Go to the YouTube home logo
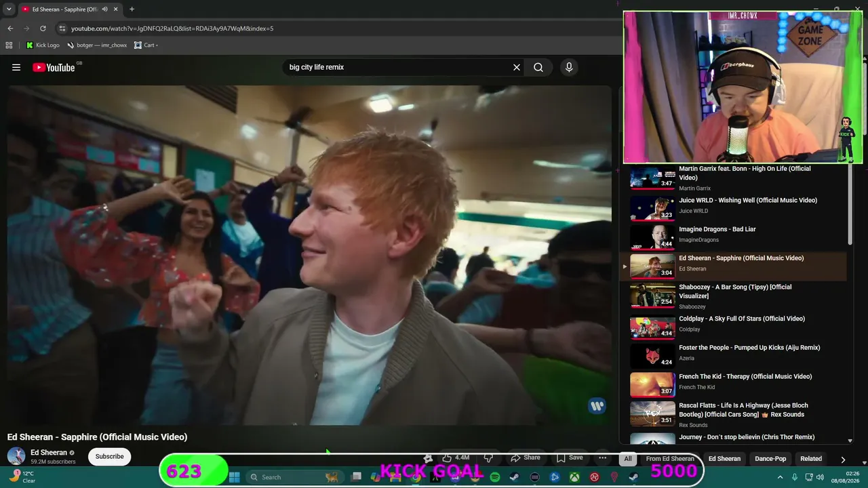This screenshot has width=868, height=488. tap(54, 67)
